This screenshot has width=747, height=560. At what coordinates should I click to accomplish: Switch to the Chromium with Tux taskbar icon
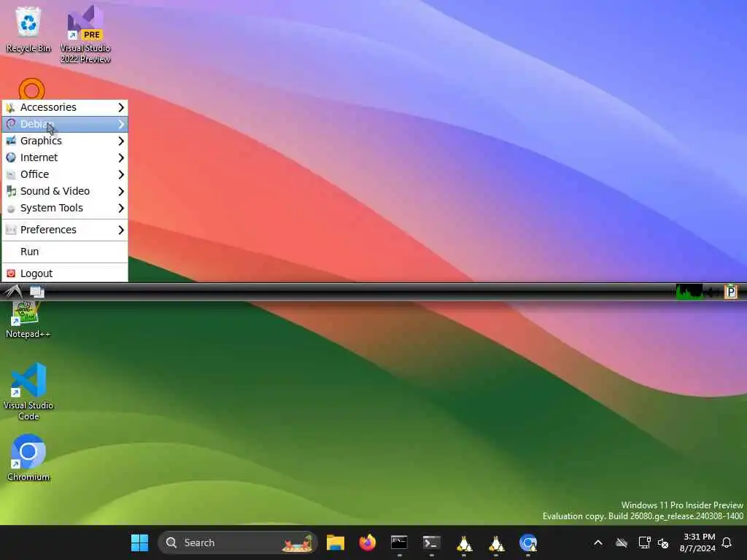[528, 542]
